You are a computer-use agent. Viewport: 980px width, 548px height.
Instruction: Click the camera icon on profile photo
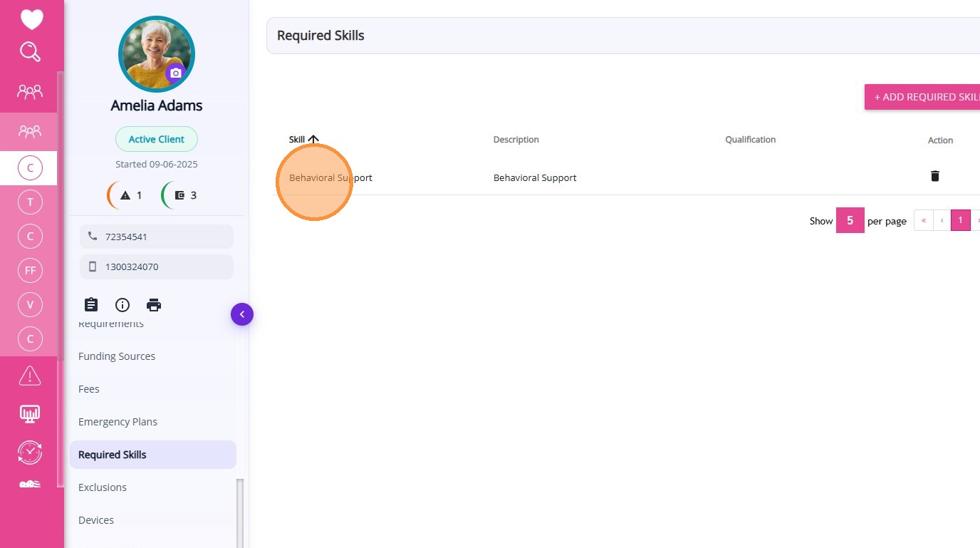point(175,73)
